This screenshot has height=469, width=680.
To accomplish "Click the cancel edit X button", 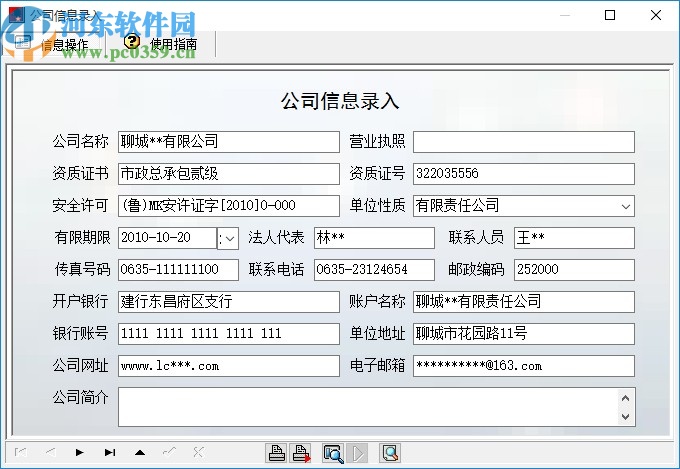I will pyautogui.click(x=199, y=453).
